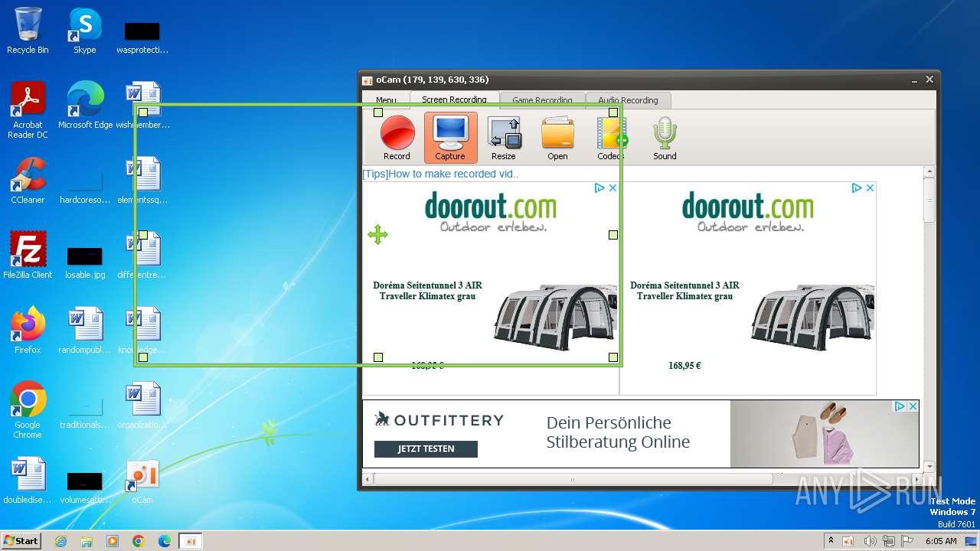Click the vertical scrollbar down arrow in oCam
This screenshot has height=551, width=980.
click(929, 466)
